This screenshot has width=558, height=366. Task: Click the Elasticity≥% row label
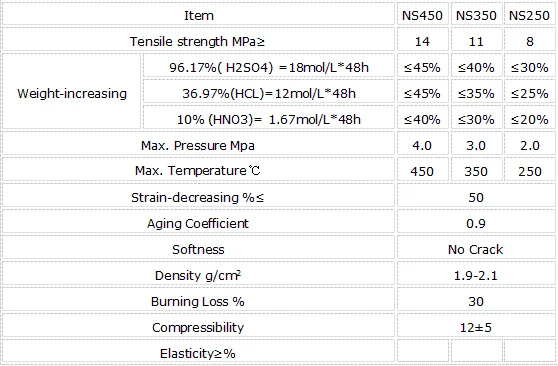(x=198, y=353)
